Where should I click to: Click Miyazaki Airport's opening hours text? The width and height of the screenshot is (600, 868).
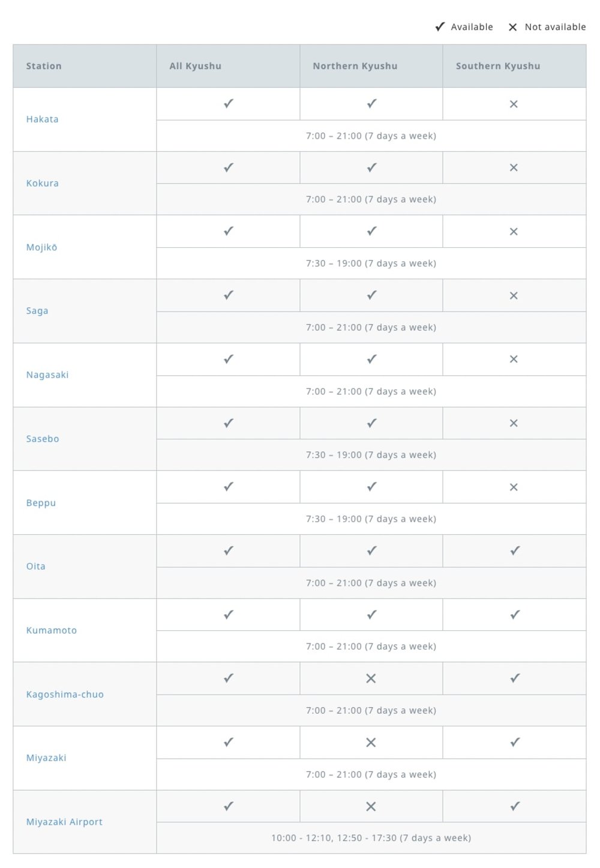[371, 838]
